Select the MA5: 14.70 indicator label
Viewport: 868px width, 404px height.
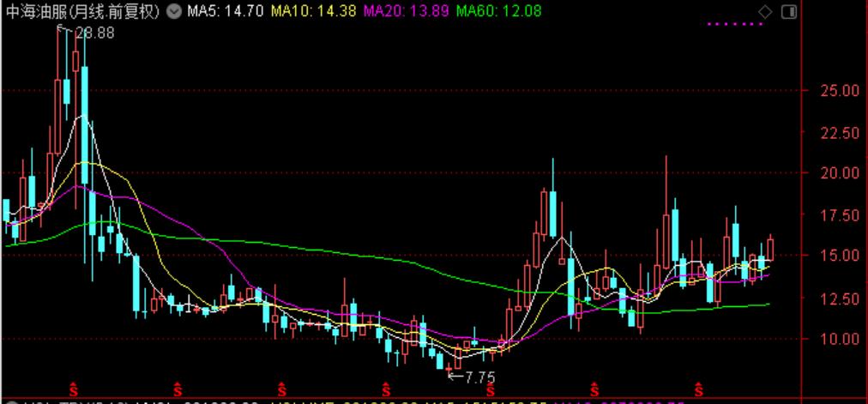pos(226,11)
